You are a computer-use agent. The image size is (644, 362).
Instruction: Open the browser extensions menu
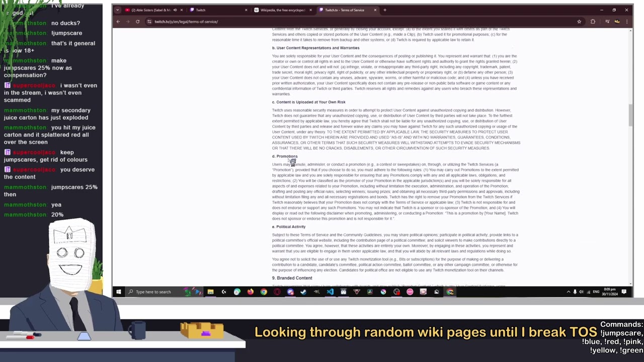(593, 22)
